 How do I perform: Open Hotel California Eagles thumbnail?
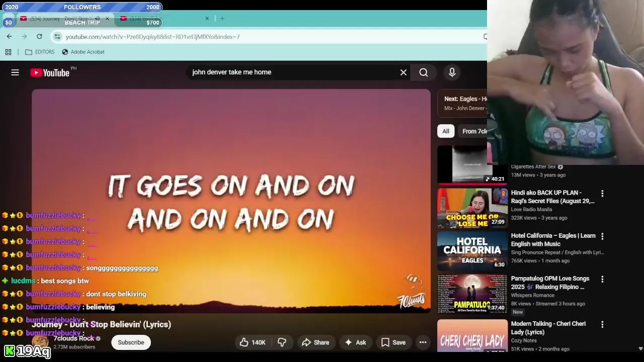point(472,251)
